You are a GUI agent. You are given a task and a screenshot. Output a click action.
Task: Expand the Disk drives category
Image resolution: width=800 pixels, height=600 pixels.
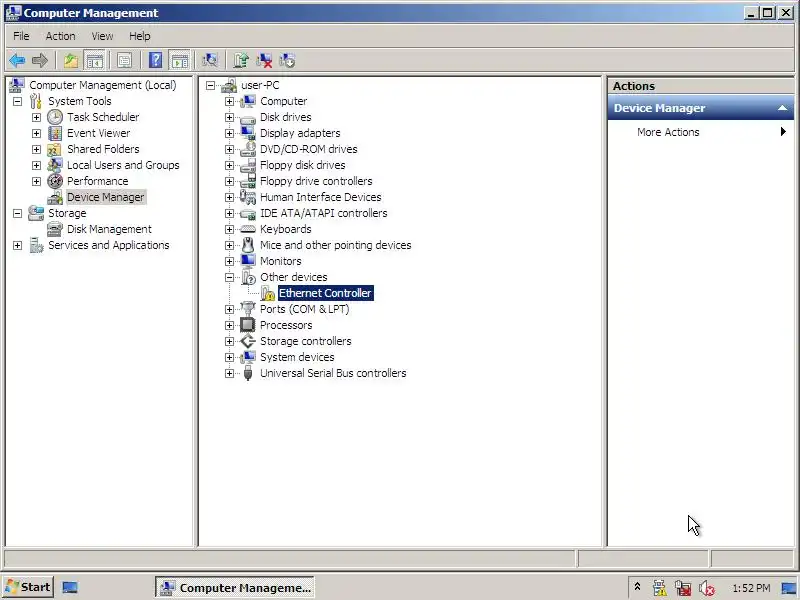229,117
